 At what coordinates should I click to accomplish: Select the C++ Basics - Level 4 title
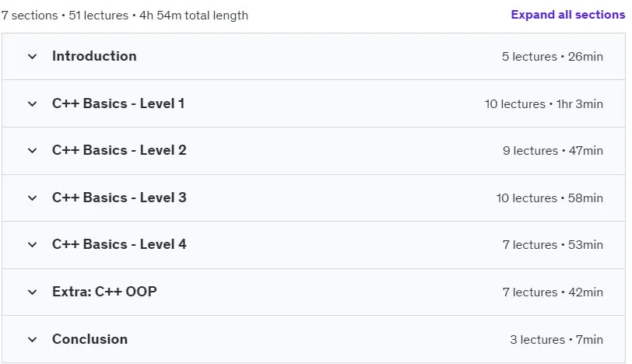click(119, 244)
